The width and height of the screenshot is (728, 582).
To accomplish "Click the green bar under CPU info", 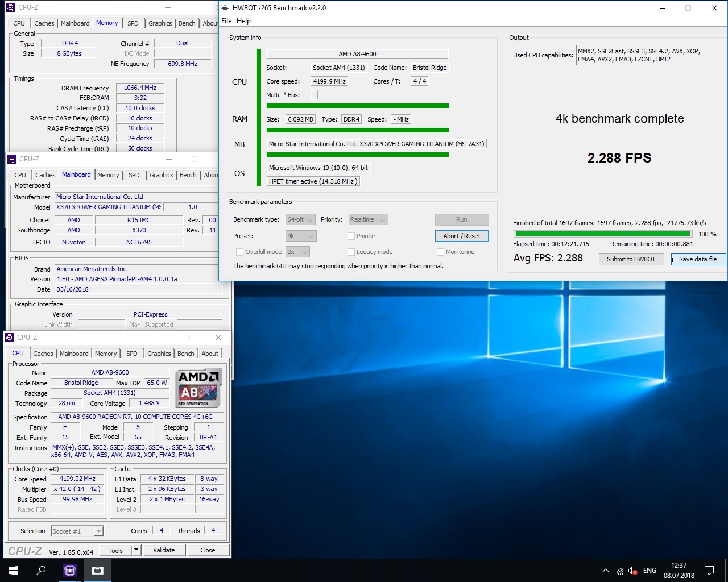I will click(x=358, y=106).
